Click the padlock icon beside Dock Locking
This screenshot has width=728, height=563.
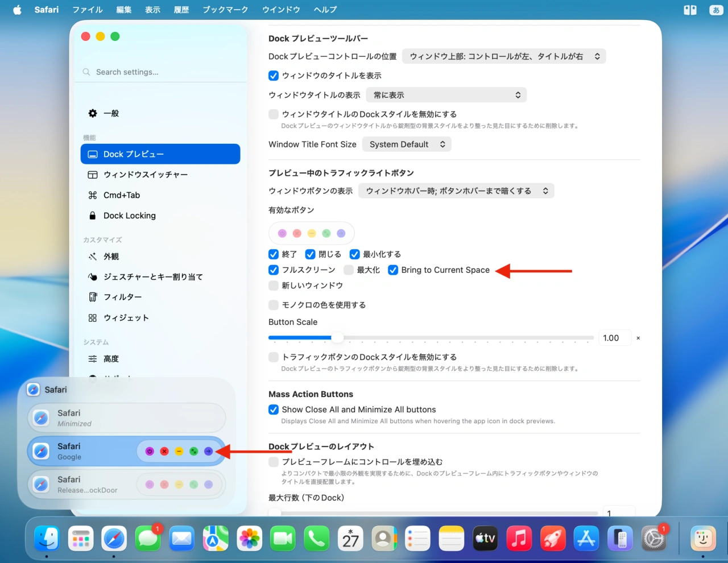(x=93, y=216)
